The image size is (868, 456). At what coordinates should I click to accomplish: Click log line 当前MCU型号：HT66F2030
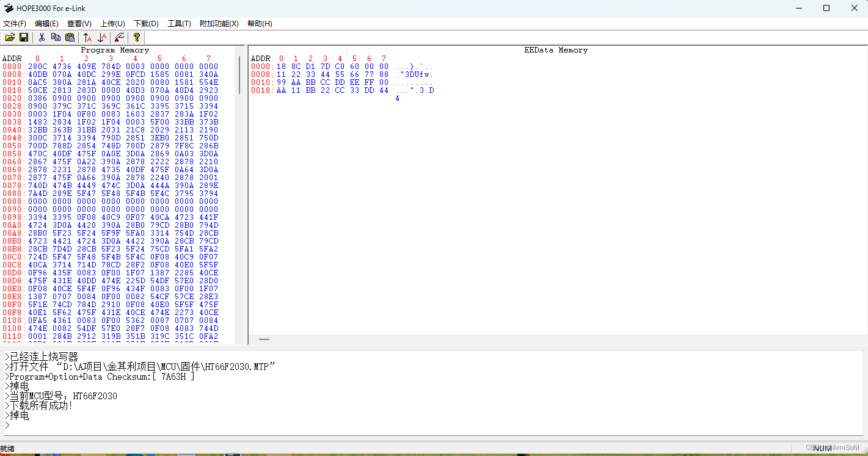click(61, 396)
